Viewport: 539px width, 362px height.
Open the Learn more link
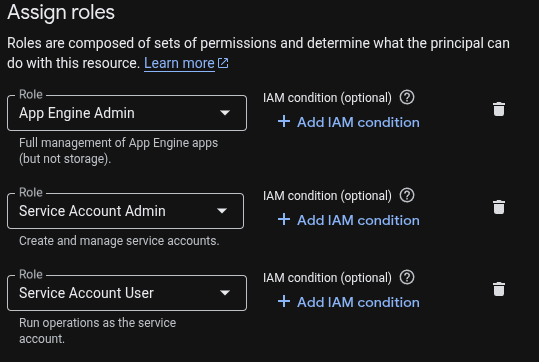point(186,63)
